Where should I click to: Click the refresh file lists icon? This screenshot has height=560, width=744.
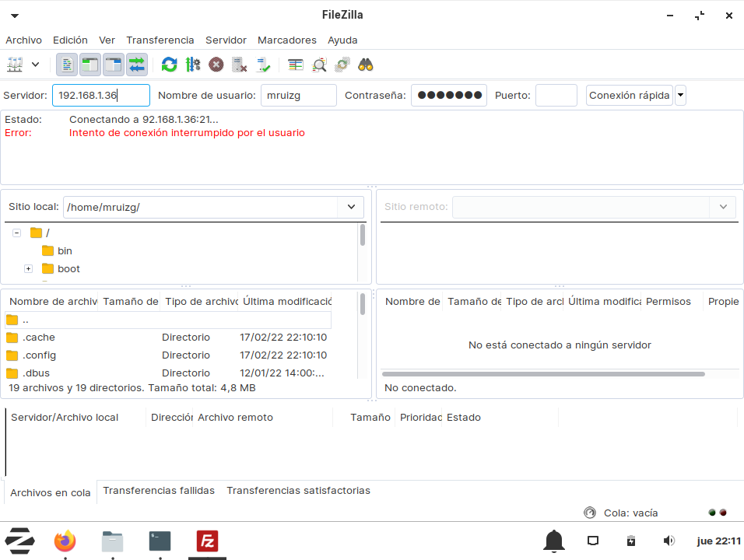click(x=169, y=65)
